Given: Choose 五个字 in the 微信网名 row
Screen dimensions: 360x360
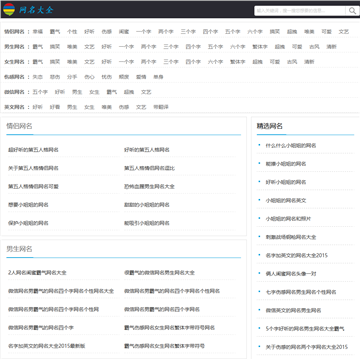Looking at the screenshot, I should coord(40,92).
